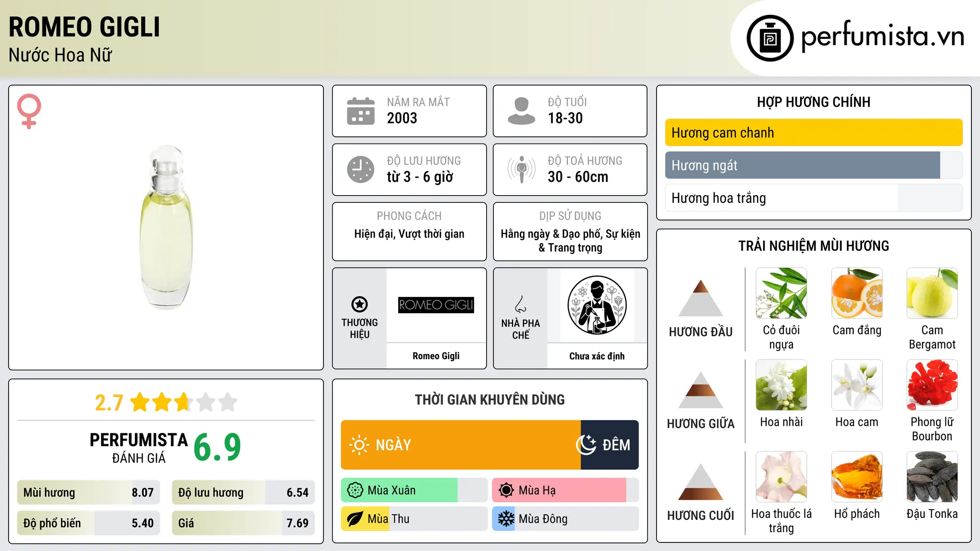Click the launch year 2003
Image resolution: width=980 pixels, height=551 pixels.
(x=402, y=118)
